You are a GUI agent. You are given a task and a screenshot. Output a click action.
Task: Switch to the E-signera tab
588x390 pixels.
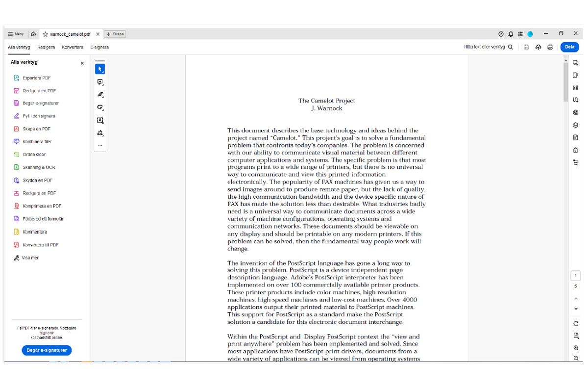point(99,47)
